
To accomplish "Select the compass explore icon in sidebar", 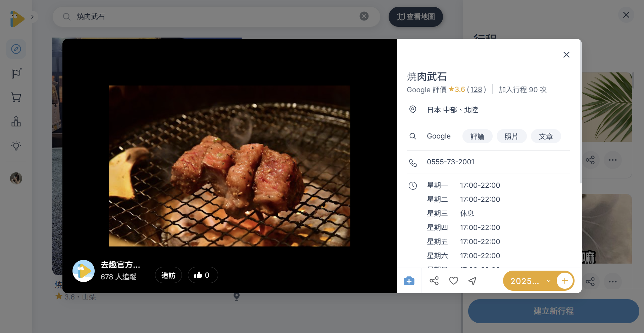I will (16, 49).
